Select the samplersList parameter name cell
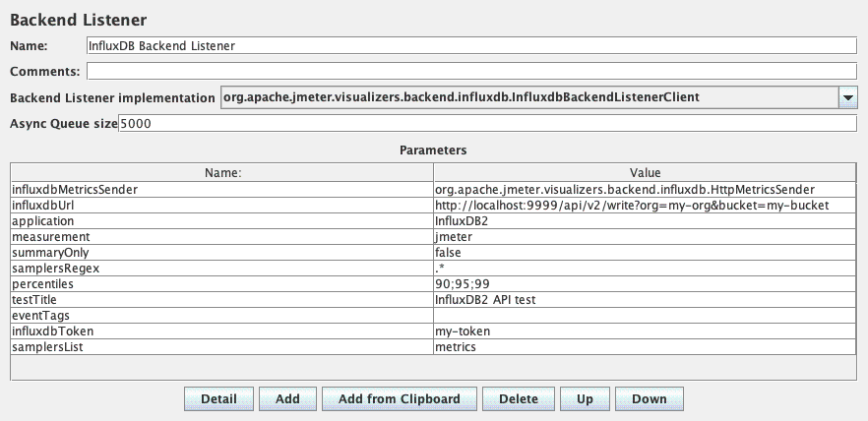Image resolution: width=868 pixels, height=421 pixels. point(220,347)
